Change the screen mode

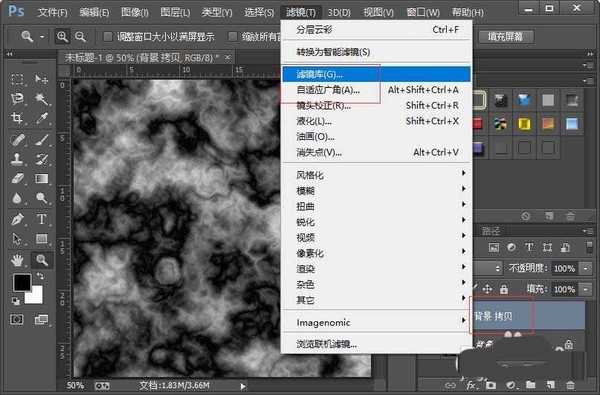point(41,319)
